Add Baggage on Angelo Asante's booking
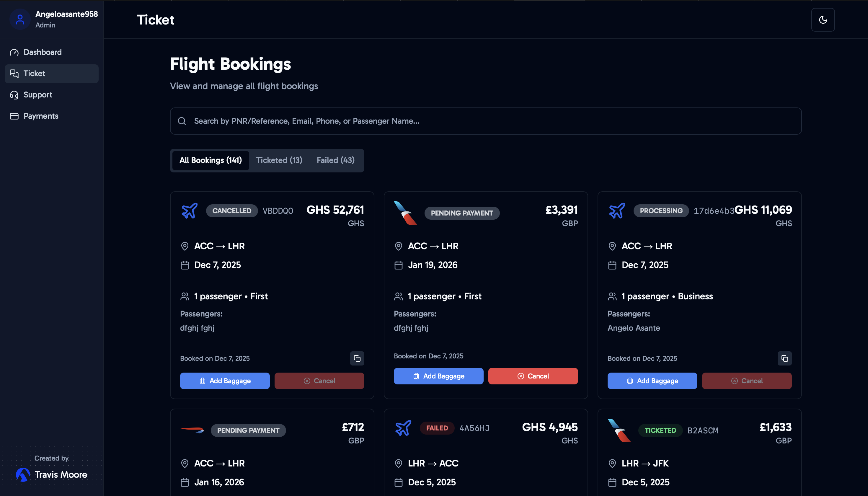This screenshot has width=868, height=496. 652,381
